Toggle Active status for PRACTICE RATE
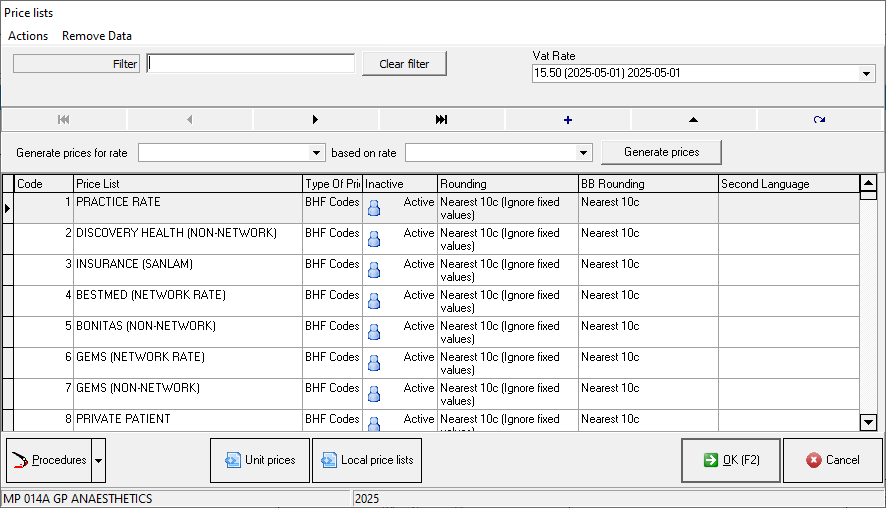886x508 pixels. point(374,208)
